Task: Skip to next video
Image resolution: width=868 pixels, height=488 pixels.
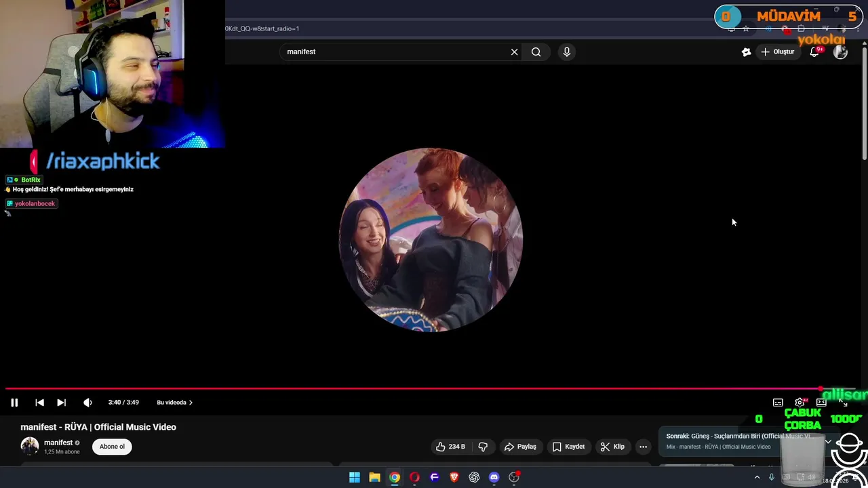Action: click(61, 403)
